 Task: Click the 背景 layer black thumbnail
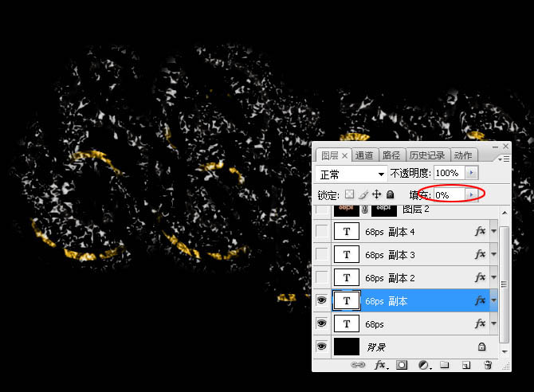pos(347,347)
